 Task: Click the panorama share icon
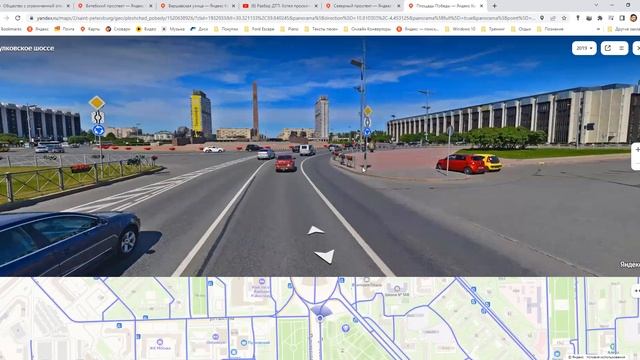608,48
